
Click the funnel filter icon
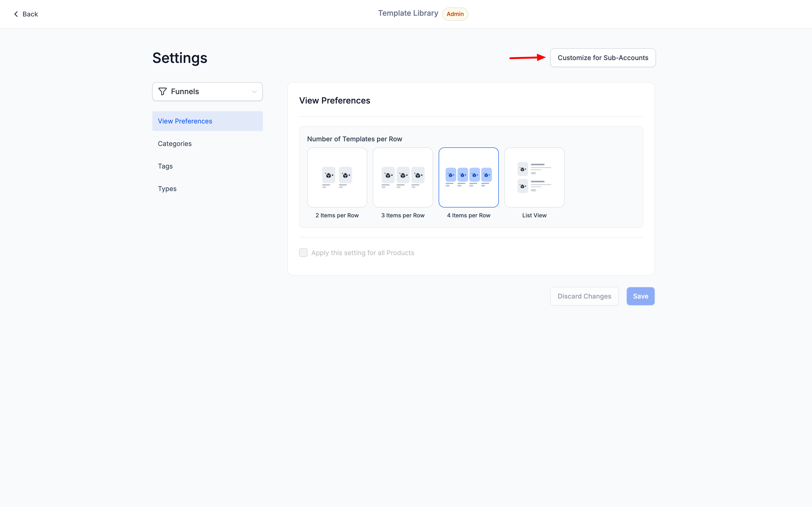click(x=162, y=92)
